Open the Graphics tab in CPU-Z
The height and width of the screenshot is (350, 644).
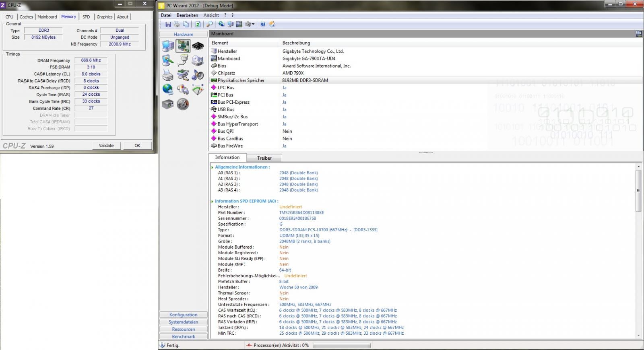104,17
